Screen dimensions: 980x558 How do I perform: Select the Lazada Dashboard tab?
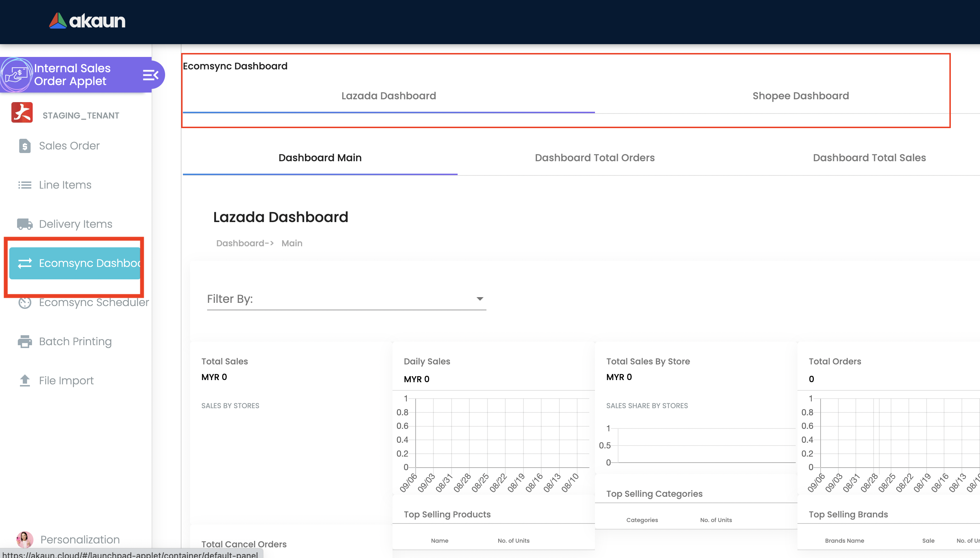tap(389, 96)
